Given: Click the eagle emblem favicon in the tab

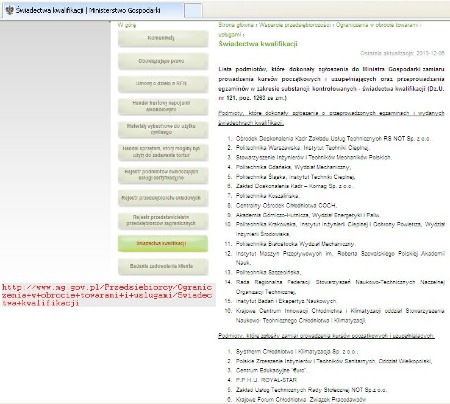Looking at the screenshot, I should pos(9,10).
